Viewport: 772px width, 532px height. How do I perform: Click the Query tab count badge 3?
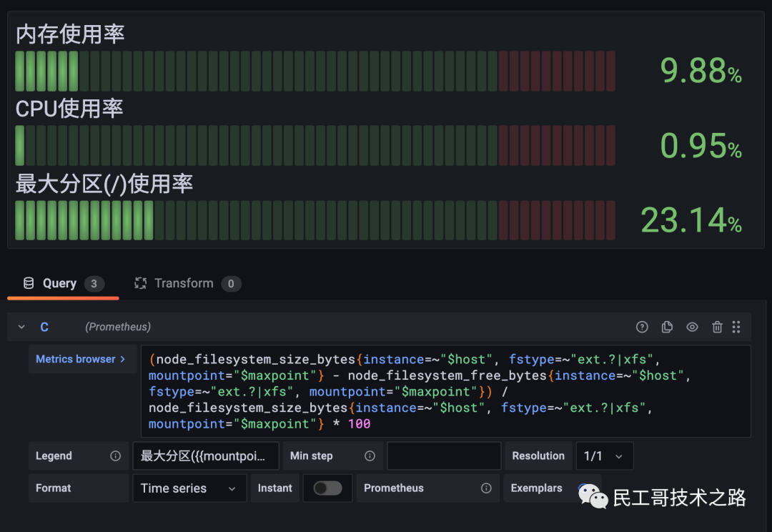pos(94,284)
